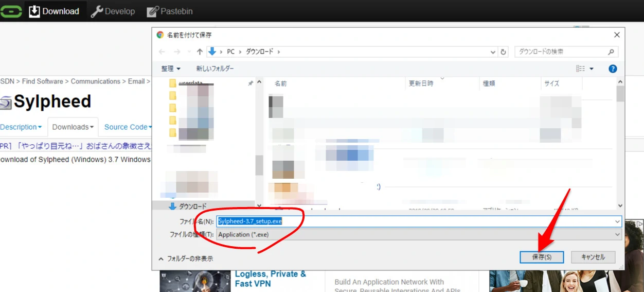This screenshot has width=644, height=292.
Task: Open the help icon in save dialog
Action: (x=613, y=68)
